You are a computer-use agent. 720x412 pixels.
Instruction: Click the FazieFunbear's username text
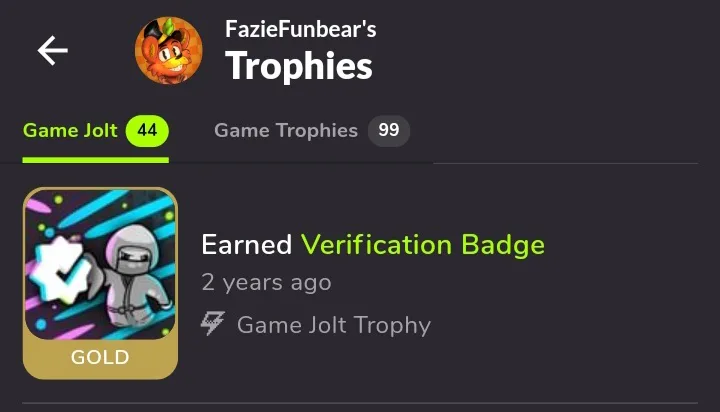coord(301,29)
